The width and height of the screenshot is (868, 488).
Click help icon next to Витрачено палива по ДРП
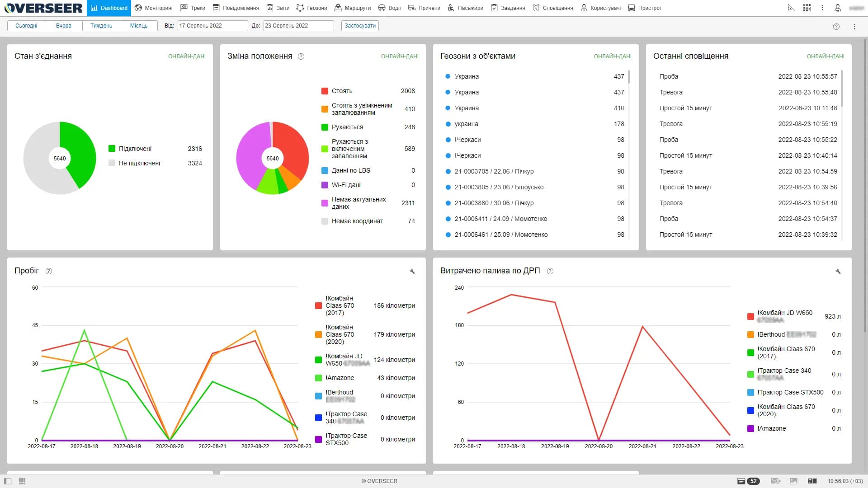point(550,271)
